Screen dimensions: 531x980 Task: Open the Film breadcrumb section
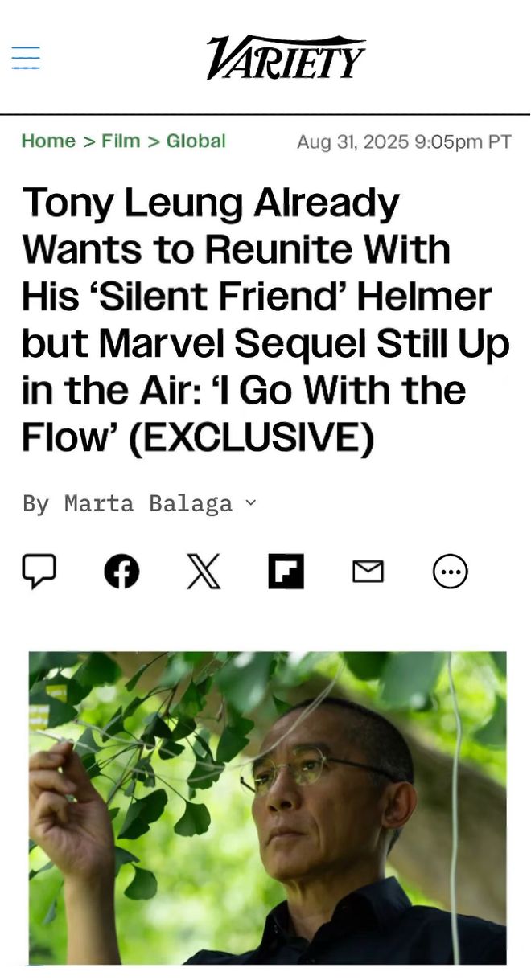[121, 141]
